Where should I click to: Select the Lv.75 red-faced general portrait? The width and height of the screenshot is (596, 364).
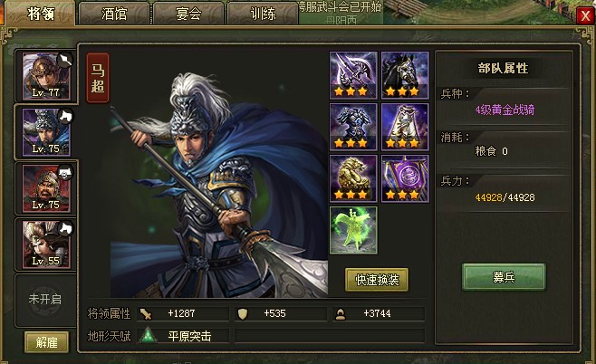click(46, 188)
